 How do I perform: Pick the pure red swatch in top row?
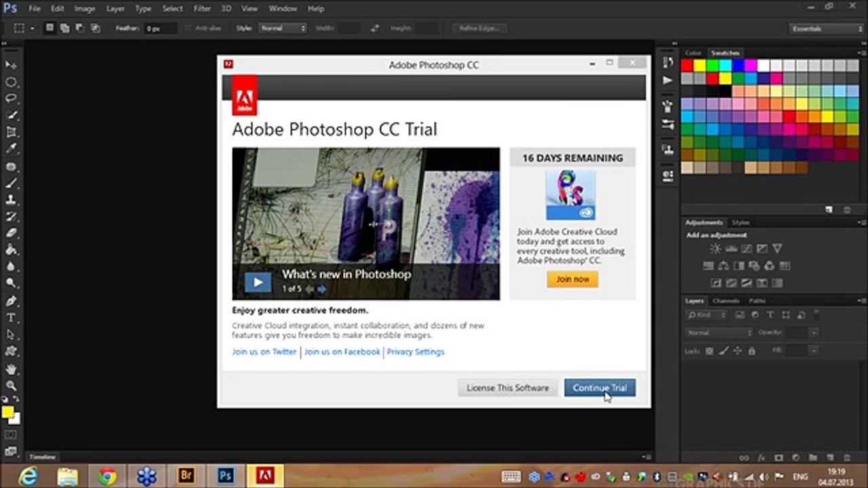click(x=687, y=65)
